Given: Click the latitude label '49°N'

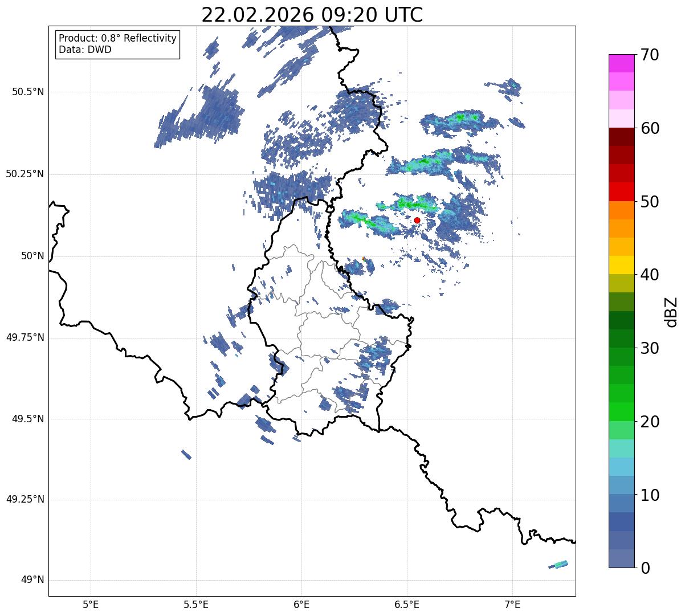Looking at the screenshot, I should [x=32, y=580].
